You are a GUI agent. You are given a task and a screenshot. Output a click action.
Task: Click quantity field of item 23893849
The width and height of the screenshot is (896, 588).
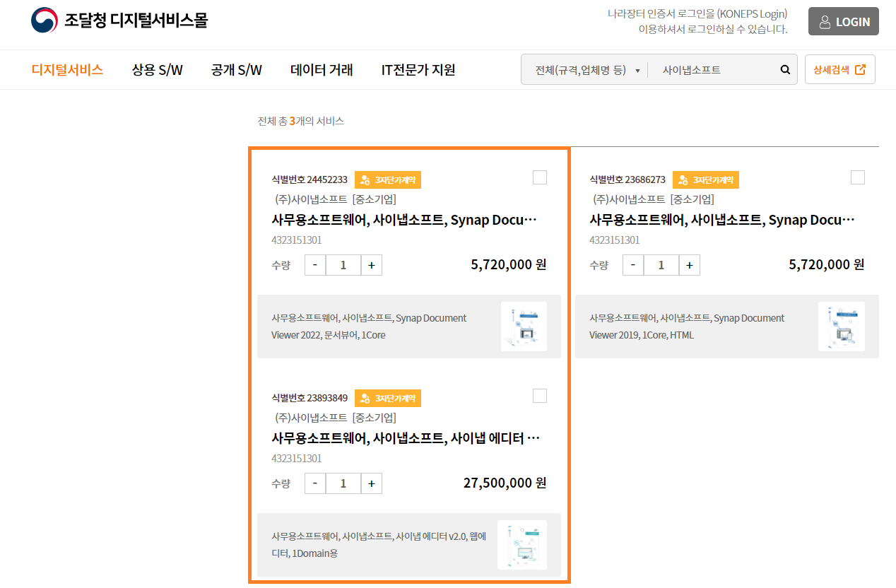tap(343, 483)
